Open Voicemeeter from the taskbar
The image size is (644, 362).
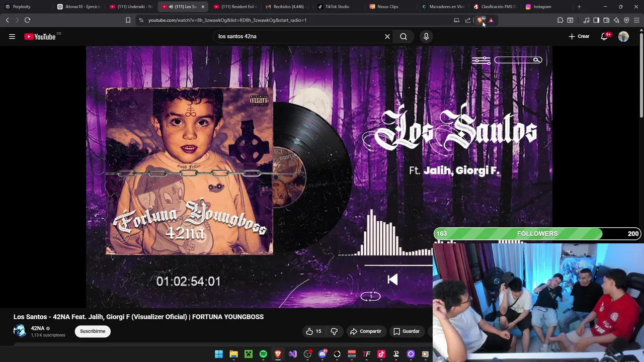coord(352,354)
